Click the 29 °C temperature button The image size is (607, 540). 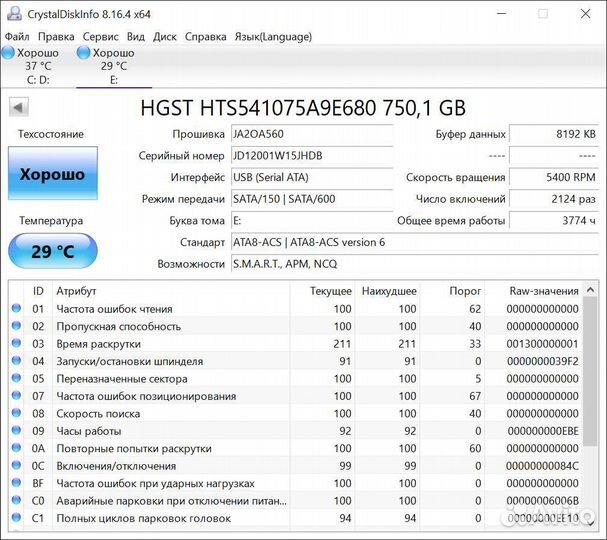[53, 251]
